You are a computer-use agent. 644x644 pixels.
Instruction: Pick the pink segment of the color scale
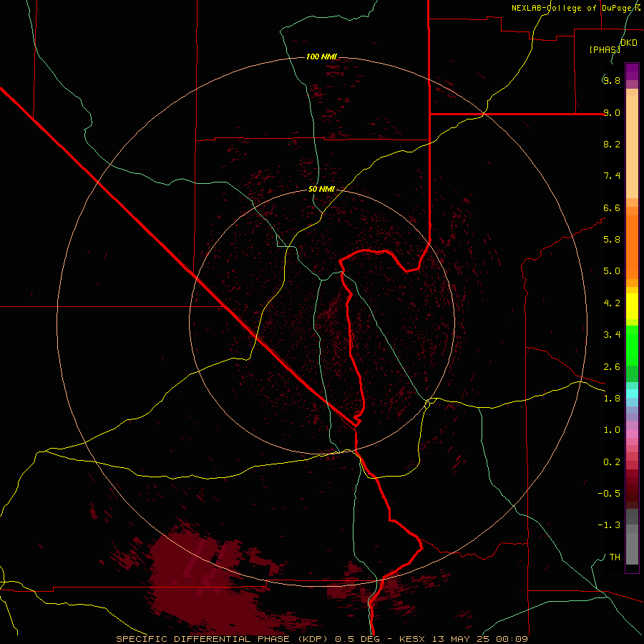(x=632, y=434)
